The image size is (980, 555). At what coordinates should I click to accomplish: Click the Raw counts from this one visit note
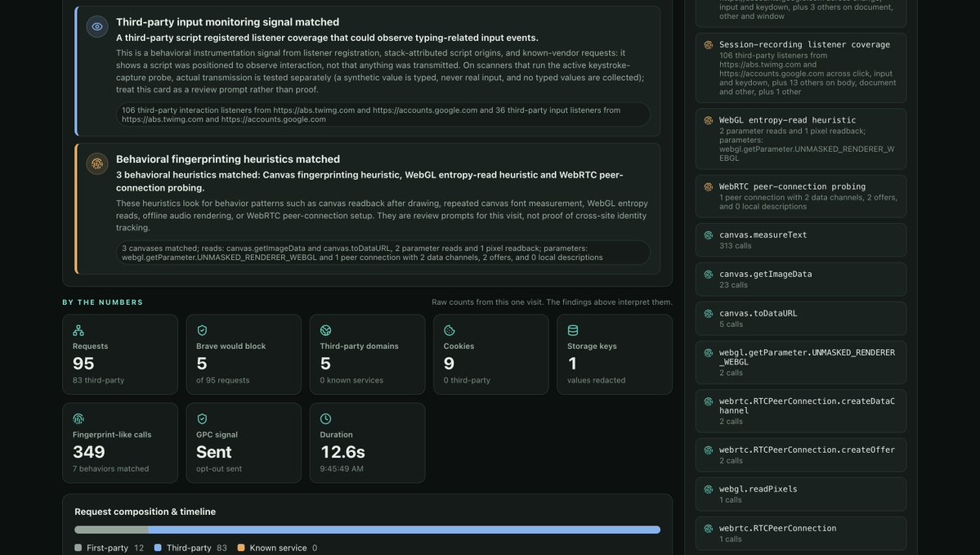click(552, 302)
